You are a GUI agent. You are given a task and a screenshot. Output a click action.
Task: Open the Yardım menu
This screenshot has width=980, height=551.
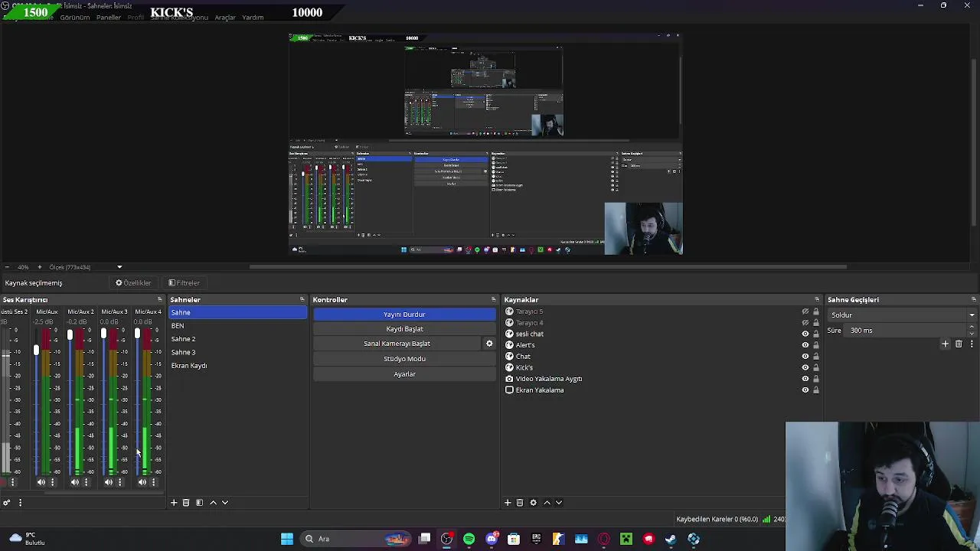point(253,18)
